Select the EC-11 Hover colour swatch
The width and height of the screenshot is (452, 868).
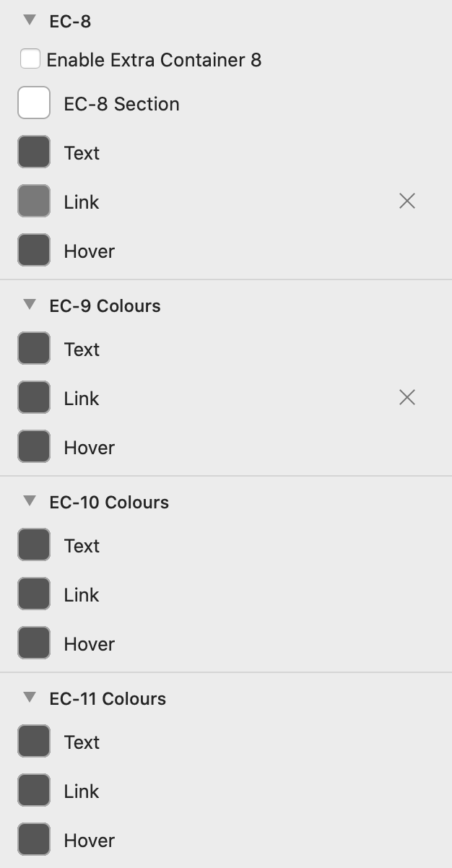(34, 840)
